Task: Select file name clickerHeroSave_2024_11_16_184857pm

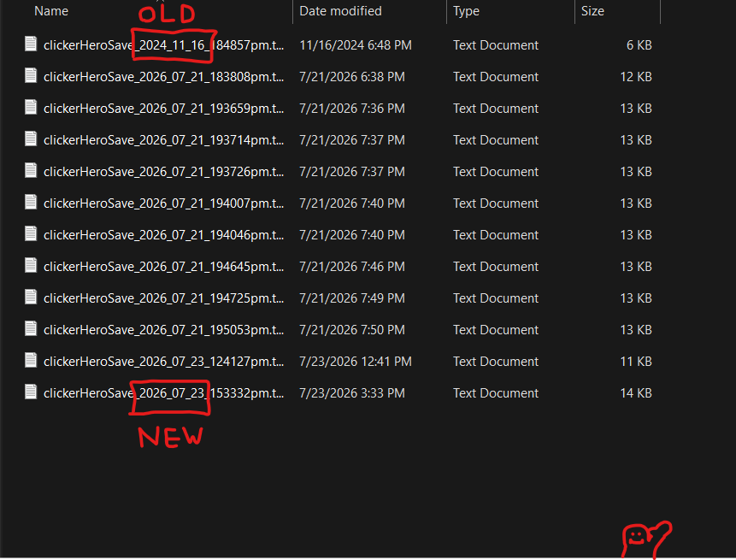Action: tap(163, 45)
